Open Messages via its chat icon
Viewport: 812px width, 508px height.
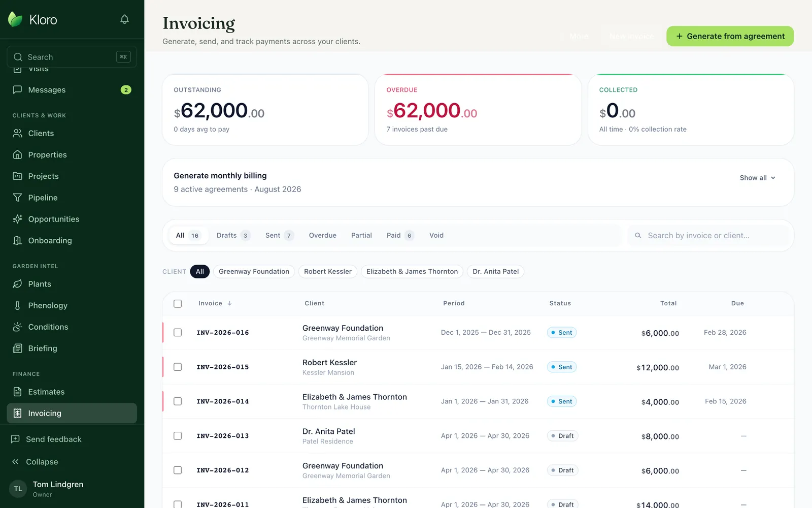[x=17, y=90]
